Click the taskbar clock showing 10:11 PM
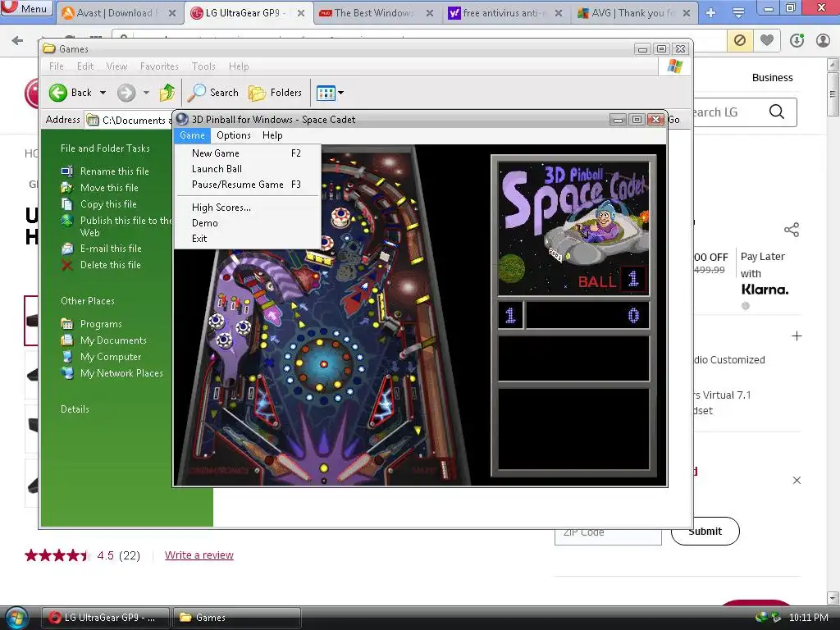Image resolution: width=840 pixels, height=630 pixels. click(x=808, y=618)
